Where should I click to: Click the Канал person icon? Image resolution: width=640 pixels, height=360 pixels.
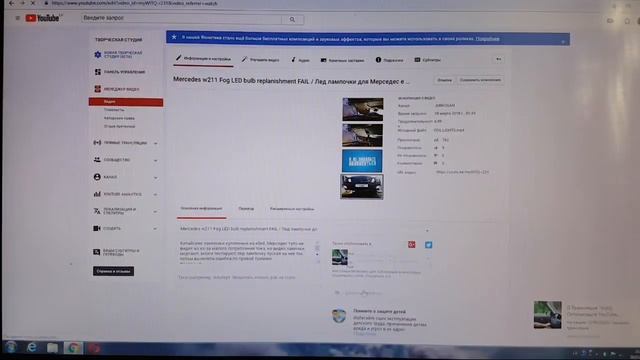(97, 177)
